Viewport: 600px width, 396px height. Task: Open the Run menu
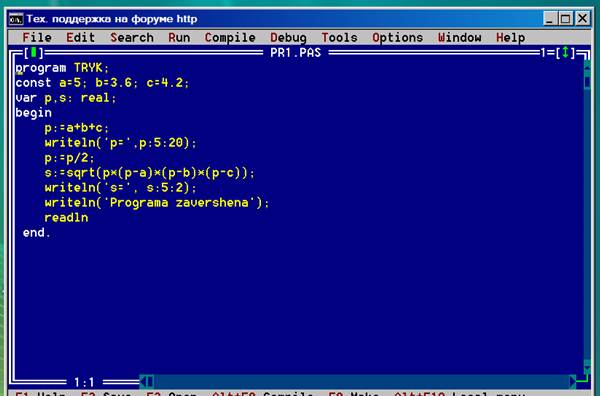(179, 37)
